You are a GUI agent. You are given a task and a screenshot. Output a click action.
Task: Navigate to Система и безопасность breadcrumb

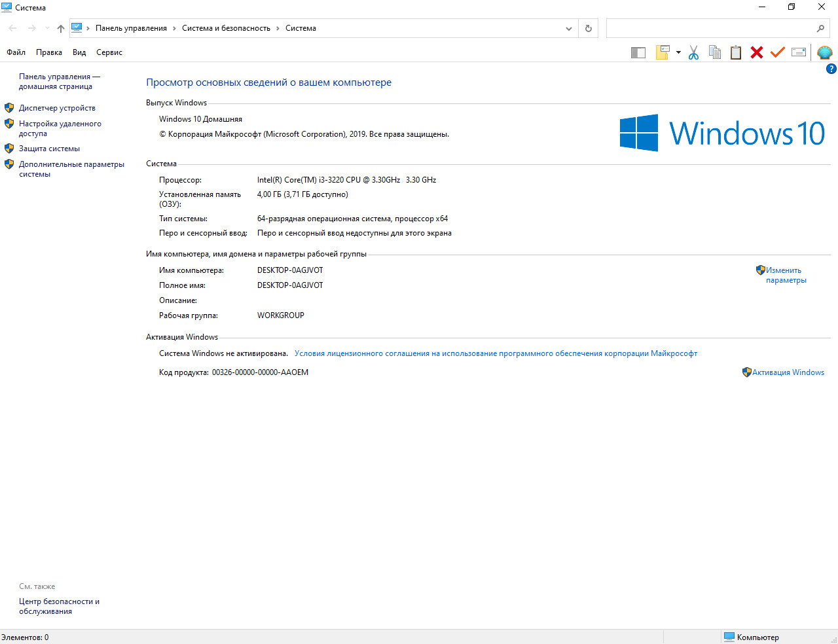tap(226, 28)
